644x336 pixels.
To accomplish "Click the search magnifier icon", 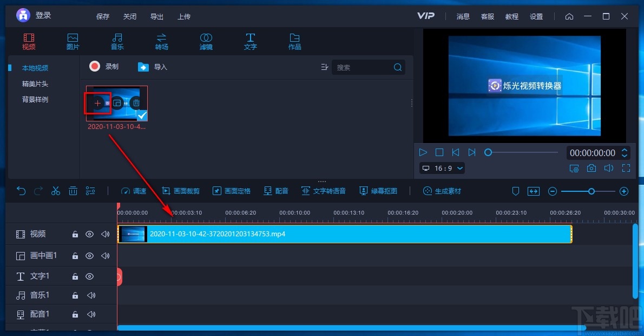I will [x=398, y=67].
